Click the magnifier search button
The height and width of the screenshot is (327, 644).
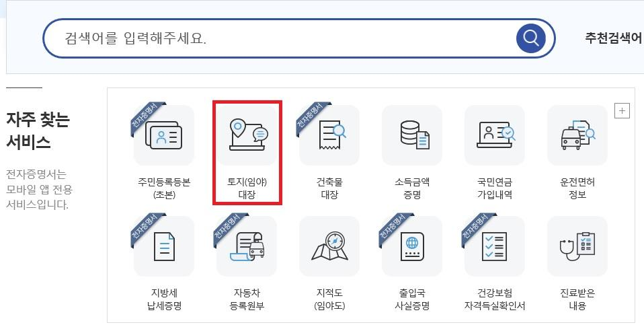pyautogui.click(x=530, y=38)
